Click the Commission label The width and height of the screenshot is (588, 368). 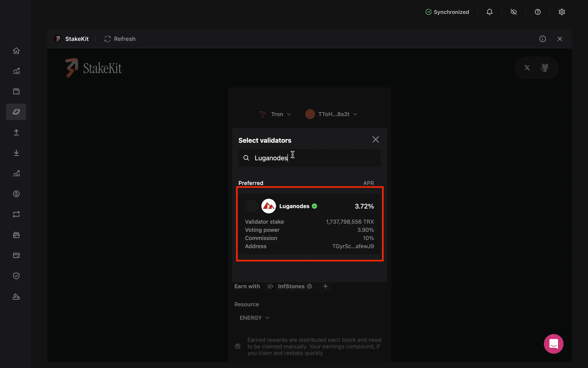[x=261, y=238]
